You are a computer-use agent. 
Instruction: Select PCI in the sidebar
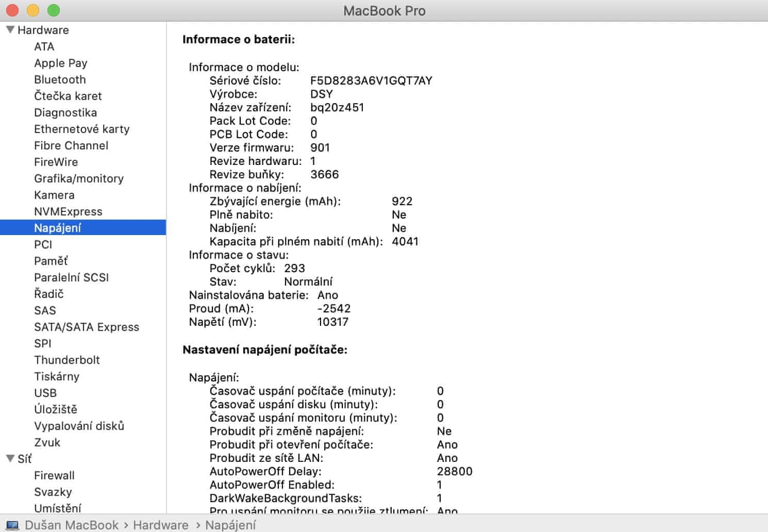[x=43, y=244]
